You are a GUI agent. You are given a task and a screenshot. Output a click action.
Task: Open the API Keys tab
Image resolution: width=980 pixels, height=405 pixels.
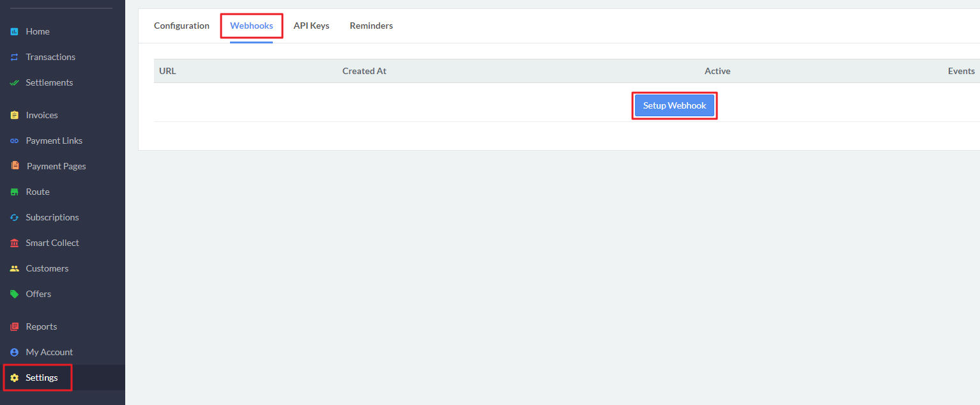(x=311, y=26)
